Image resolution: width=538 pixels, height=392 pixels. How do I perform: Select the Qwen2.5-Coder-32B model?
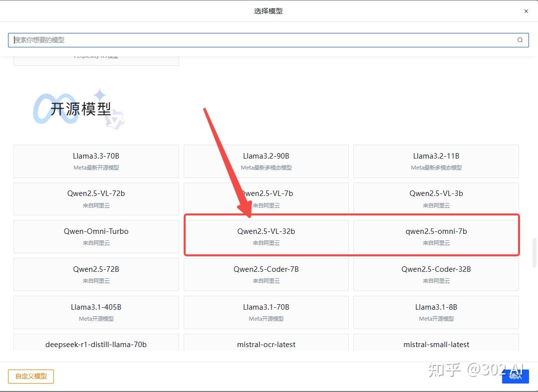pos(436,274)
